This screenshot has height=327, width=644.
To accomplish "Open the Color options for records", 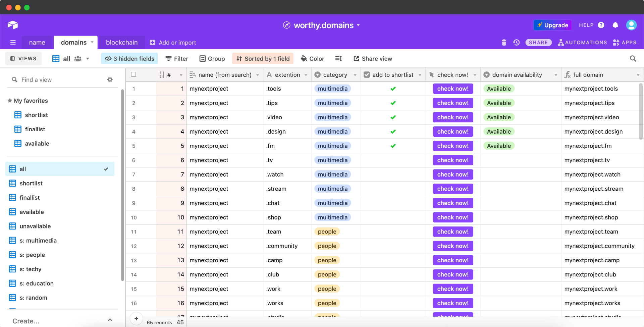I will click(x=312, y=59).
